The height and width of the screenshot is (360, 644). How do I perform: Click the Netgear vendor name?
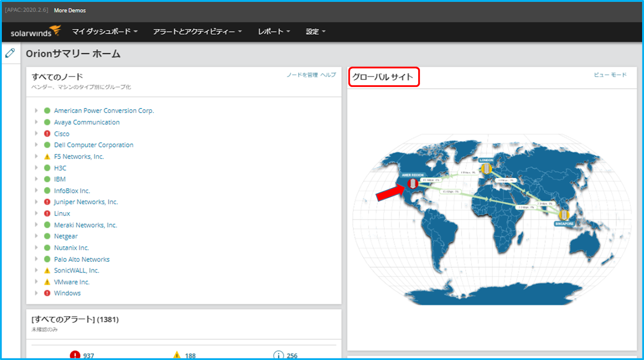(x=66, y=236)
